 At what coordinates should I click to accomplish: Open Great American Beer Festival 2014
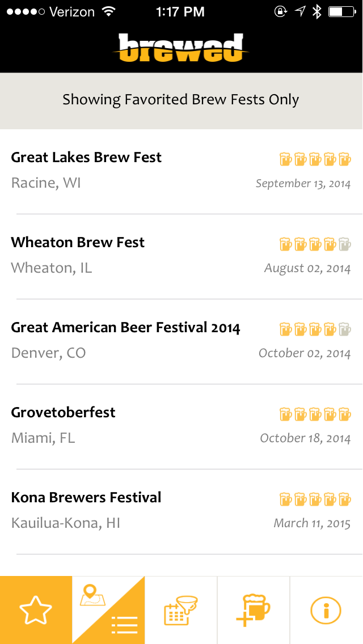pyautogui.click(x=125, y=327)
